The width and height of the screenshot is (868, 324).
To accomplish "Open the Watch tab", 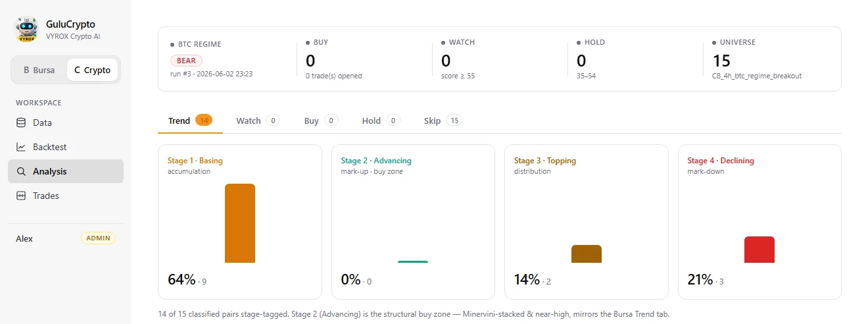I will coord(258,121).
